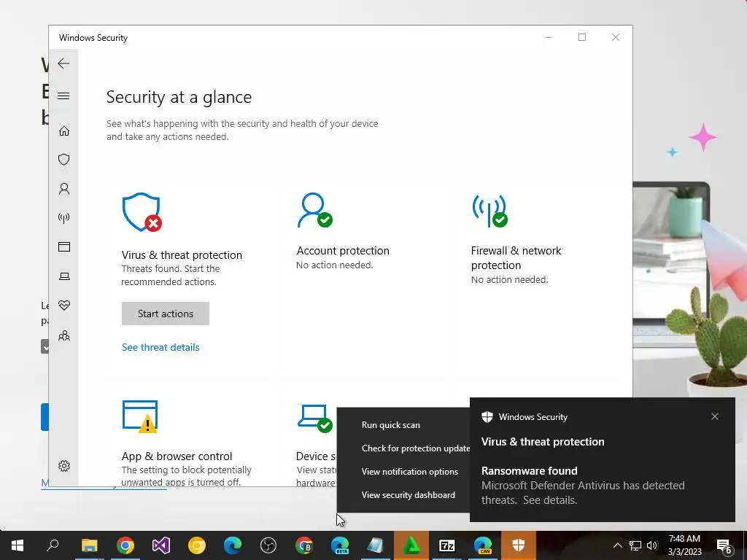Open 7-Zip from taskbar
747x560 pixels.
click(447, 545)
